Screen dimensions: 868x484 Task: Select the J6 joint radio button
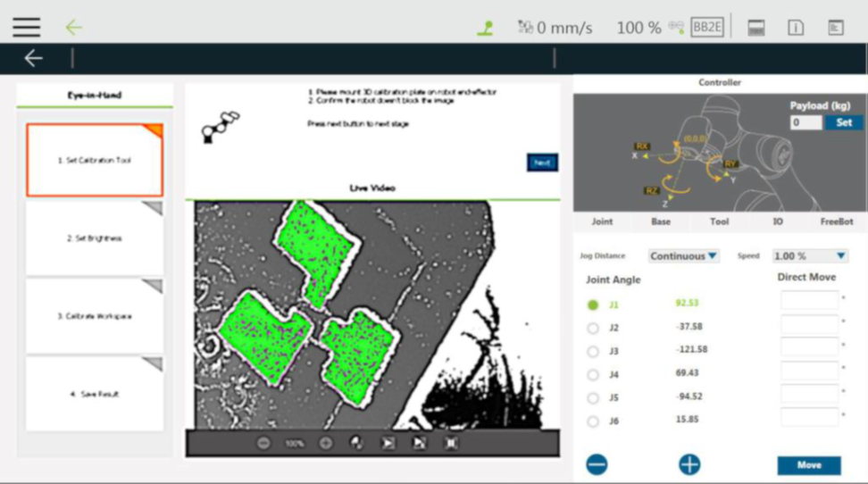593,421
